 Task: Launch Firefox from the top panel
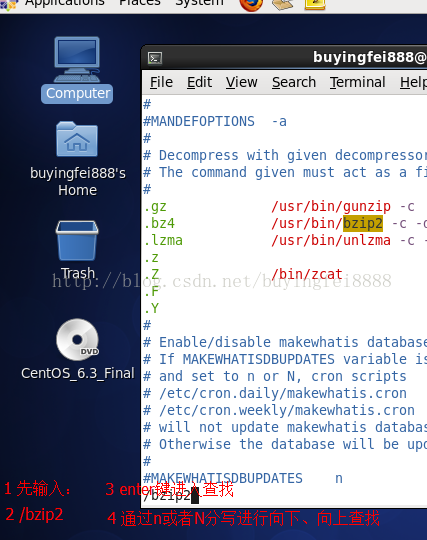click(x=251, y=4)
